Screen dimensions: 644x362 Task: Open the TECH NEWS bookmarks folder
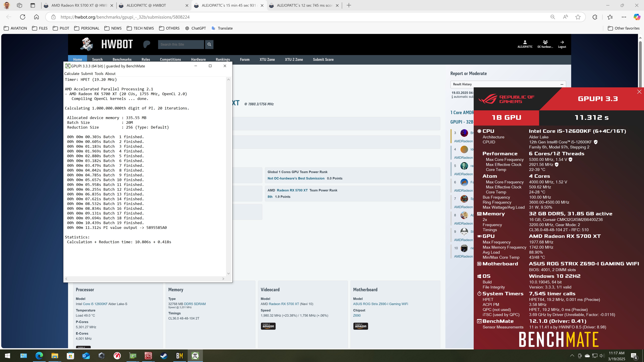point(140,28)
